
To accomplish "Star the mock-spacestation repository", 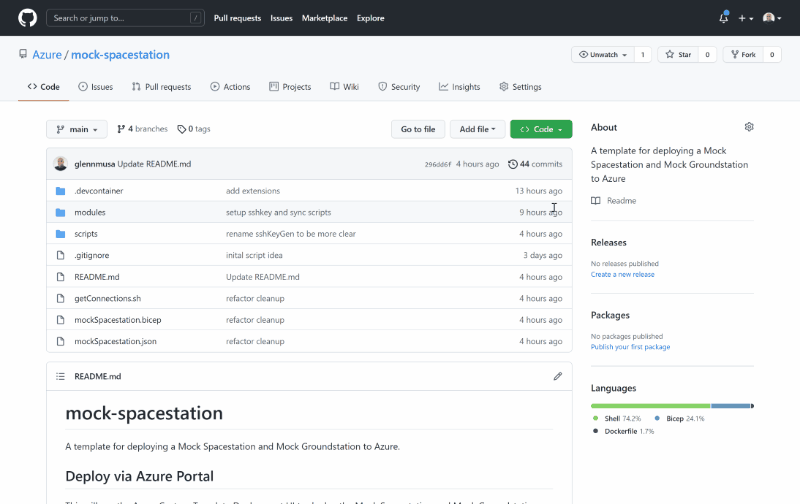I will 678,55.
